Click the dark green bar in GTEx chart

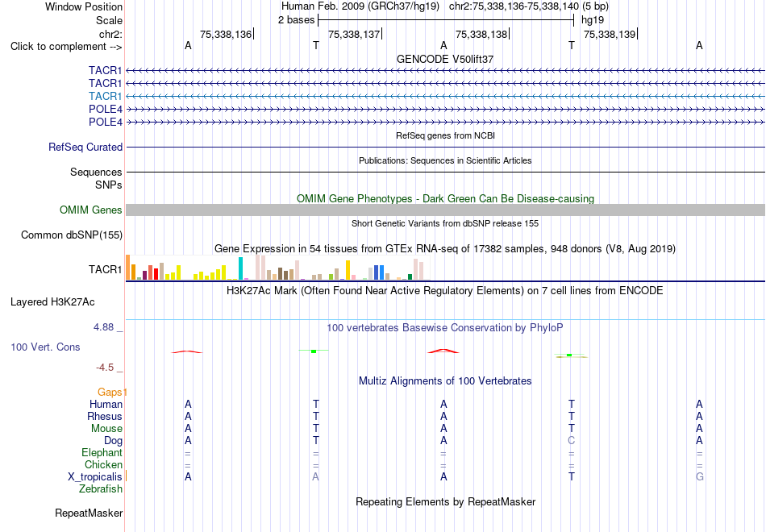410,277
